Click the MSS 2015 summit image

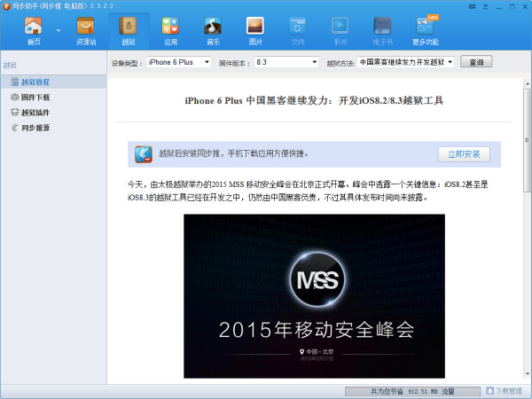(x=314, y=296)
